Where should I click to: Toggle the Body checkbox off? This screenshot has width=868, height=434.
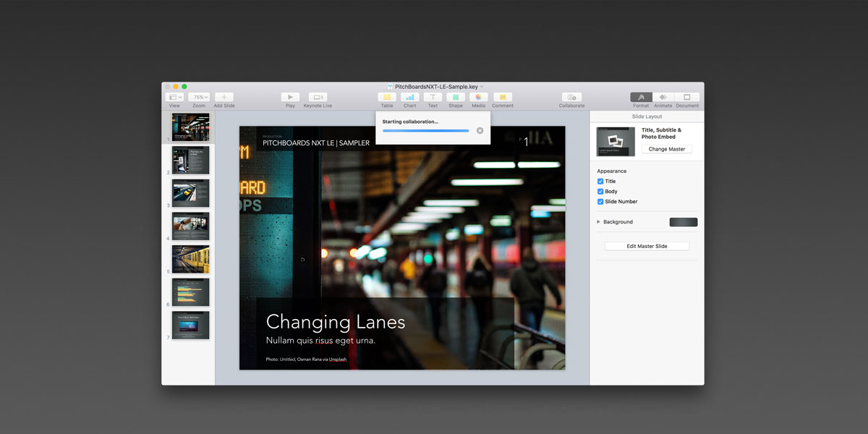600,192
